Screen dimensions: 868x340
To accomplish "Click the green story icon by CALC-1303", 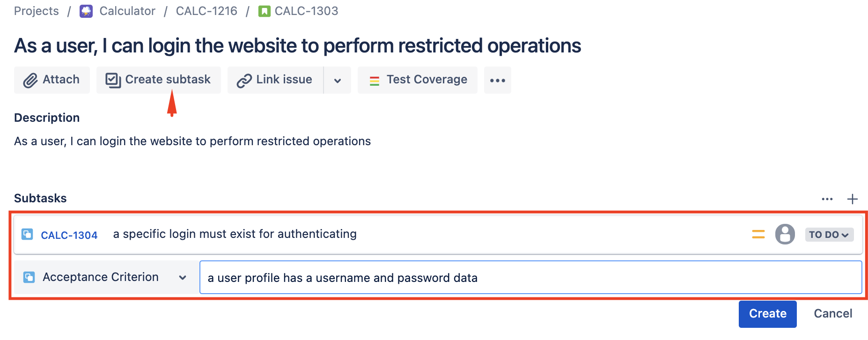I will tap(265, 11).
